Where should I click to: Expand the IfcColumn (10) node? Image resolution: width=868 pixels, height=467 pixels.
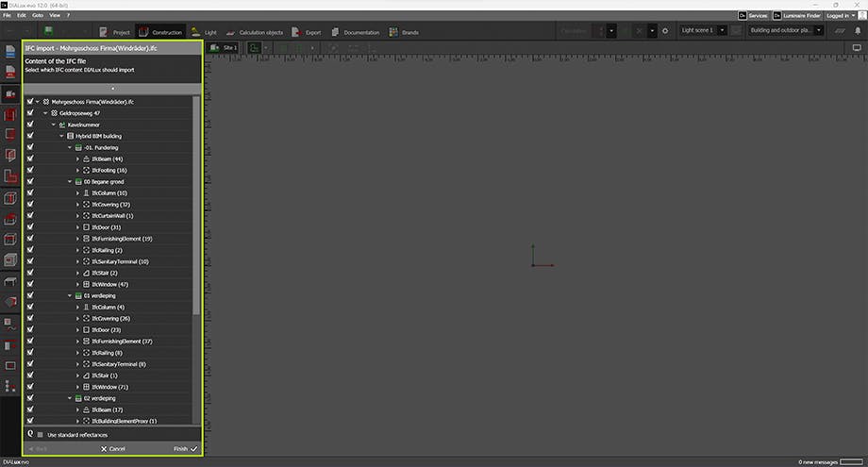click(x=78, y=193)
